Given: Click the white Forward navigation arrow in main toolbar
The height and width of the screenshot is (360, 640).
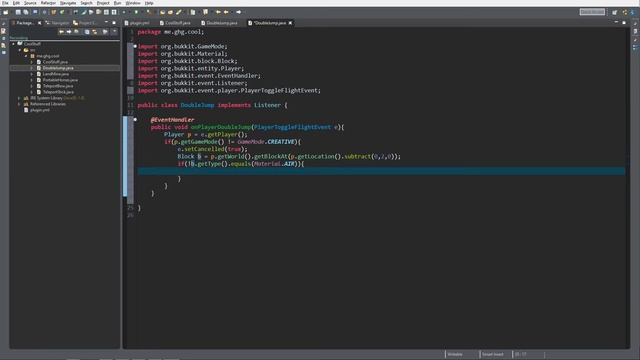Looking at the screenshot, I should [238, 12].
